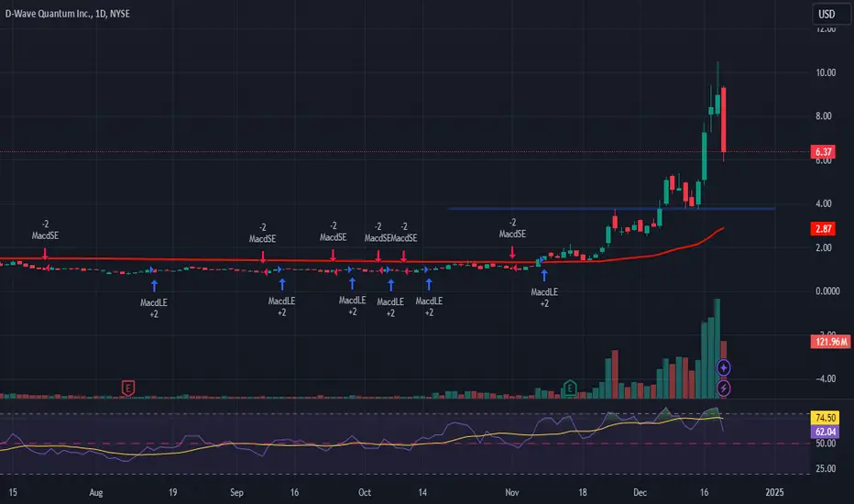Viewport: 854px width, 504px height.
Task: Click the large red candle at the chart's end
Action: tap(723, 119)
